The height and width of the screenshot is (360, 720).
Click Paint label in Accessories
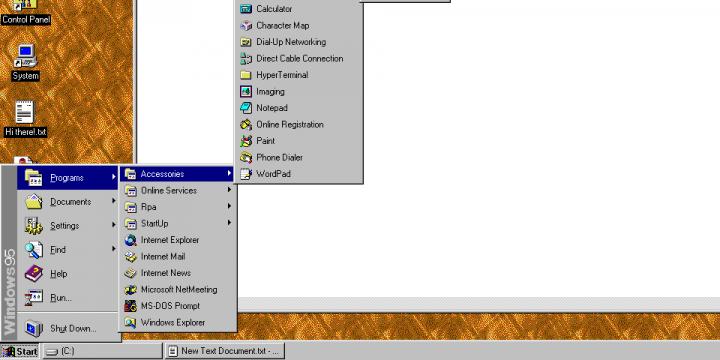pyautogui.click(x=265, y=141)
